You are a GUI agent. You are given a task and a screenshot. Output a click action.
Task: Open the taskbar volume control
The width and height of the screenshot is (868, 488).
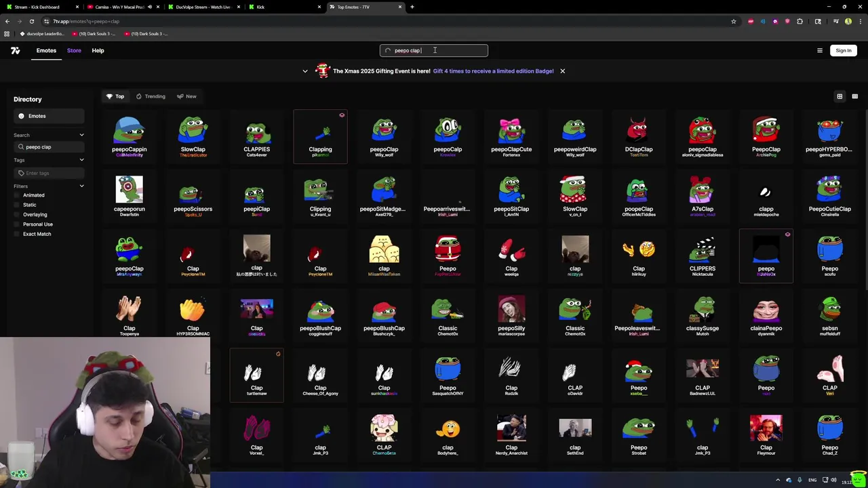(x=833, y=480)
